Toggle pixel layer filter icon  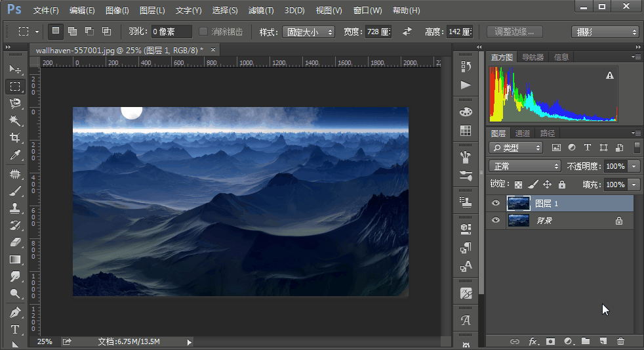[556, 147]
